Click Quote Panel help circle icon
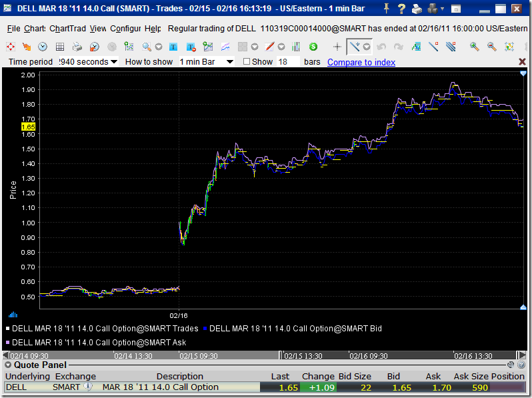This screenshot has width=532, height=398. (521, 365)
